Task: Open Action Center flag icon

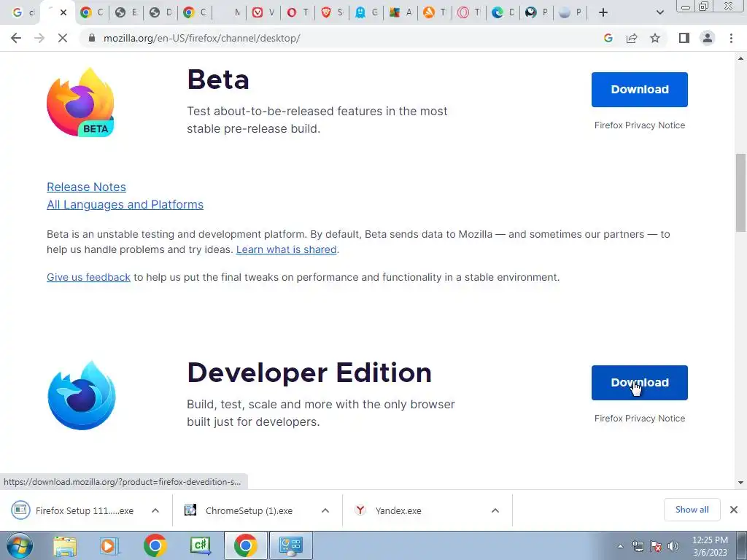Action: 656,546
